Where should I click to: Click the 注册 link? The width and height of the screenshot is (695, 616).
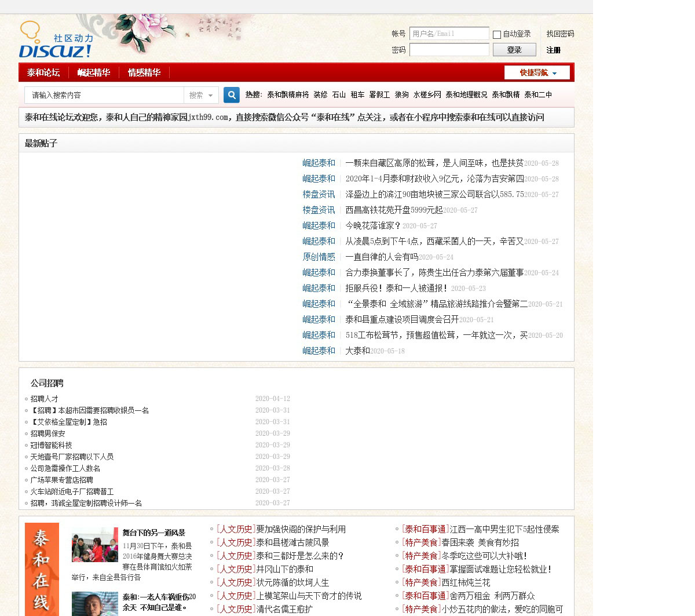(553, 50)
